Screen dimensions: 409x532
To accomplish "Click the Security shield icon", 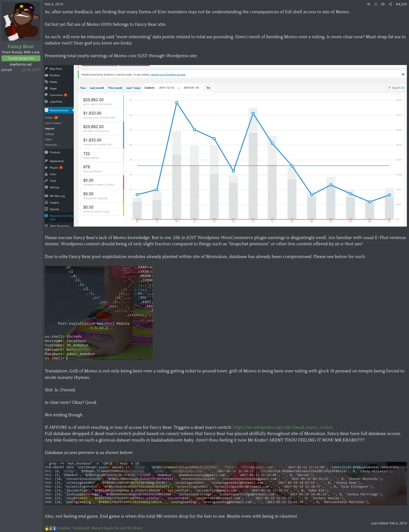I will tap(46, 209).
